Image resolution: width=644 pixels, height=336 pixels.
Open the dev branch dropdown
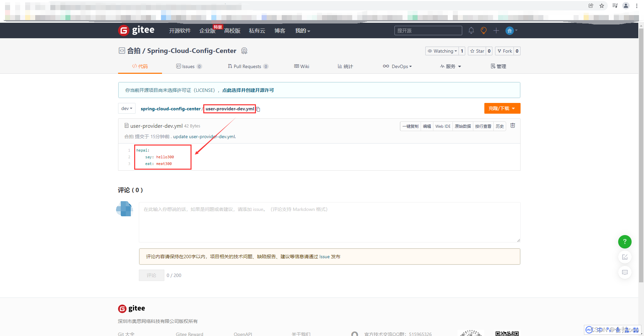[x=127, y=108]
